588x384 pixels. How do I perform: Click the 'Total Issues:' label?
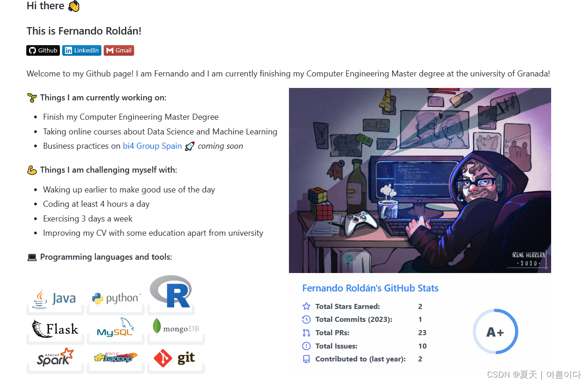tap(336, 346)
